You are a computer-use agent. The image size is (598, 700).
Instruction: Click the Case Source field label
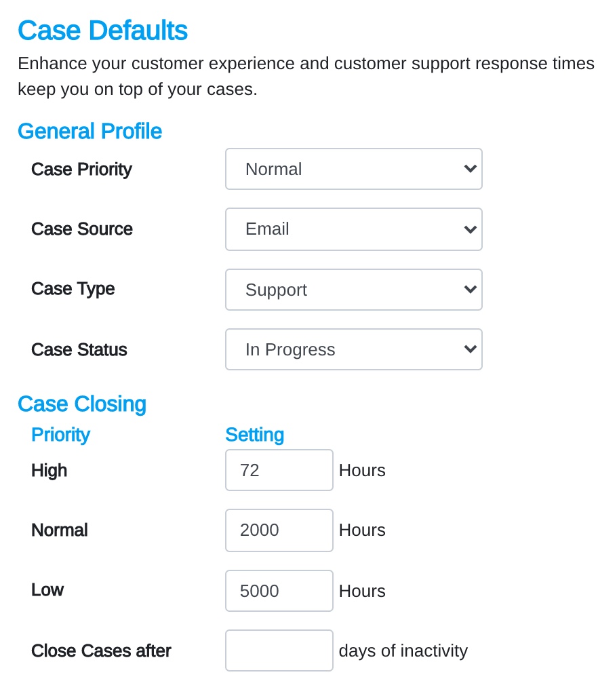point(82,229)
